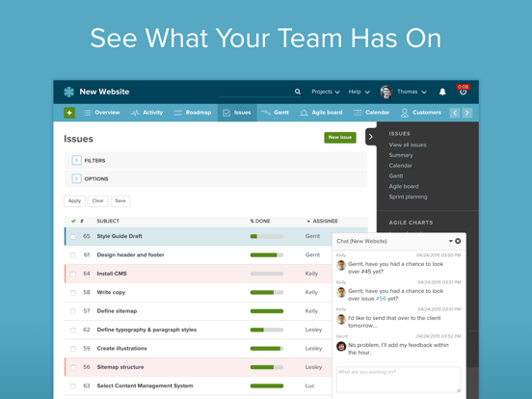
Task: Click the Clear button
Action: click(x=97, y=200)
